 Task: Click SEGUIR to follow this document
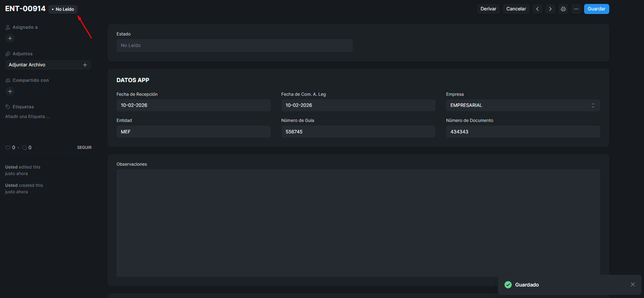click(x=84, y=148)
